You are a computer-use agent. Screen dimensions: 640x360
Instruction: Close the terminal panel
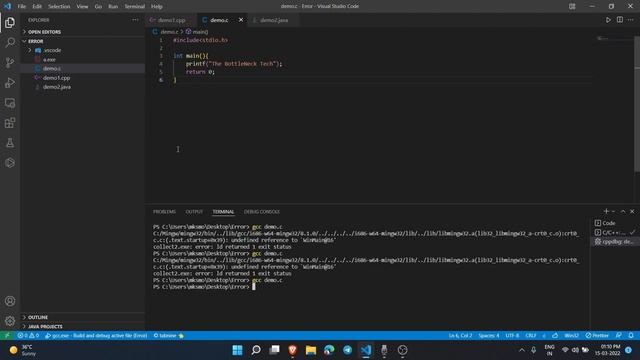point(632,211)
